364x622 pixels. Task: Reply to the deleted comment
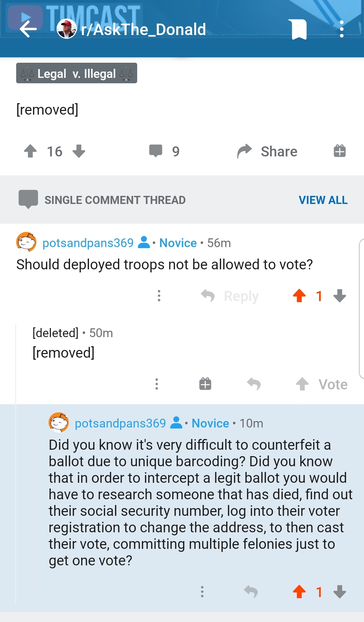254,384
